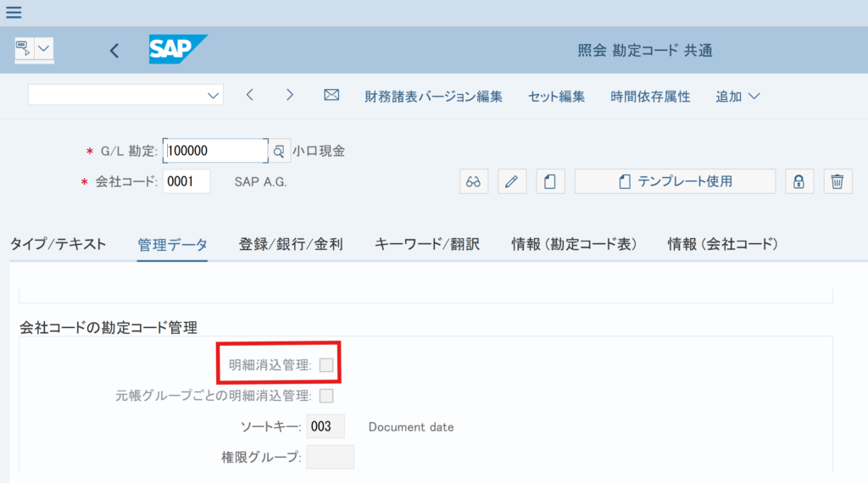Click the pencil edit icon
868x483 pixels.
point(512,181)
